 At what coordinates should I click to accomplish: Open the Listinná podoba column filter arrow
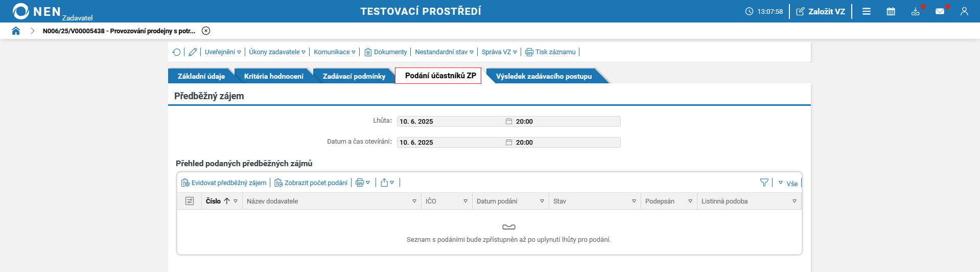795,201
